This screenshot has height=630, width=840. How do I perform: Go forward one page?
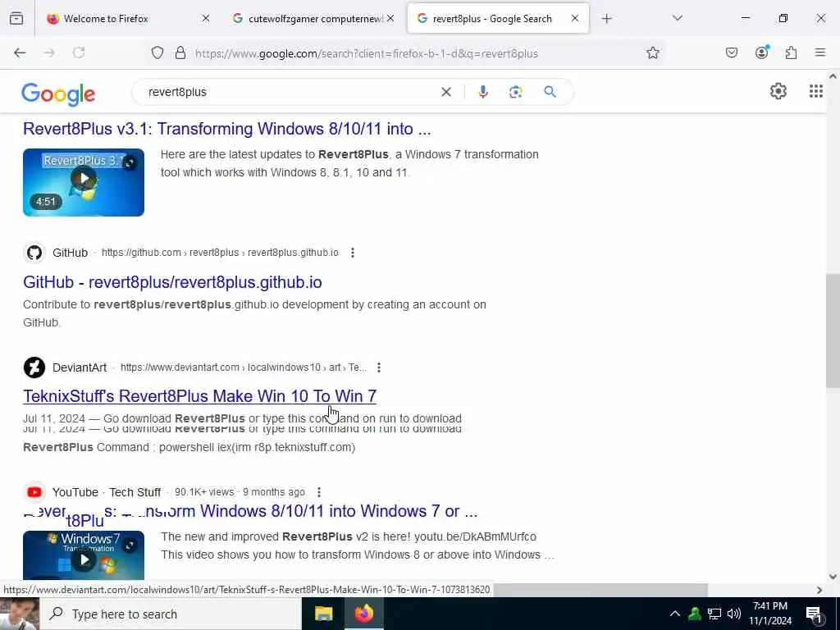click(x=49, y=52)
